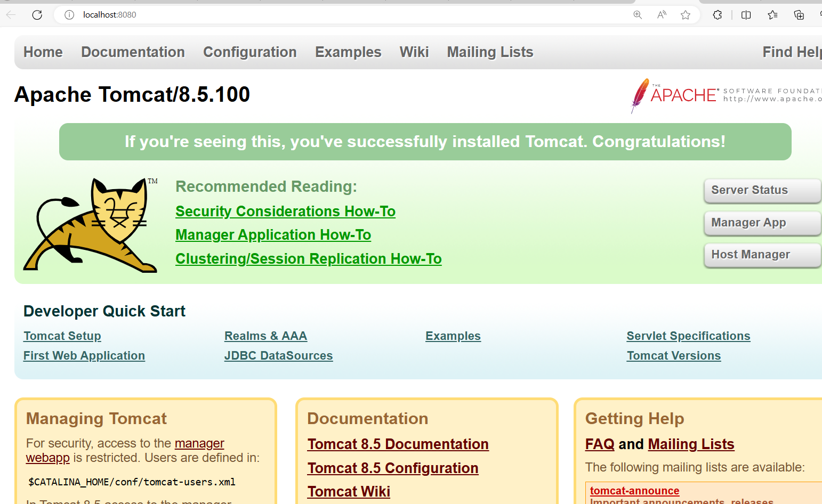Click the browser back arrow
This screenshot has height=504, width=822.
(11, 15)
